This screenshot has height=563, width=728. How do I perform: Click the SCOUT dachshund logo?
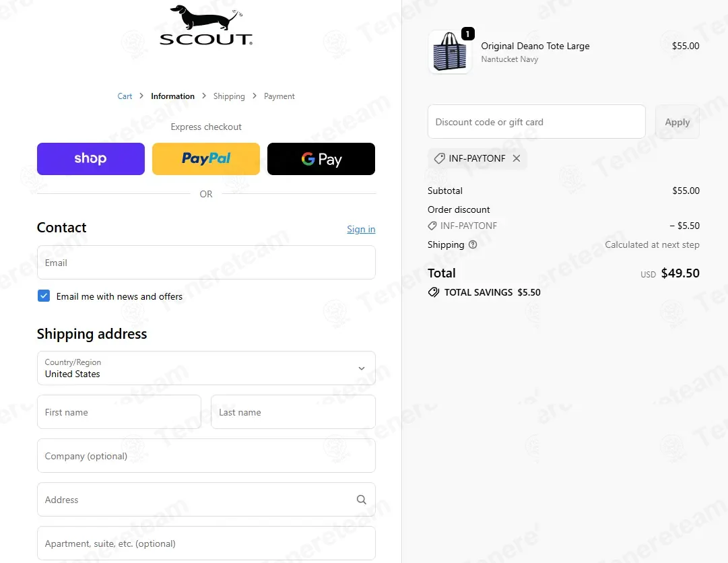coord(206,26)
